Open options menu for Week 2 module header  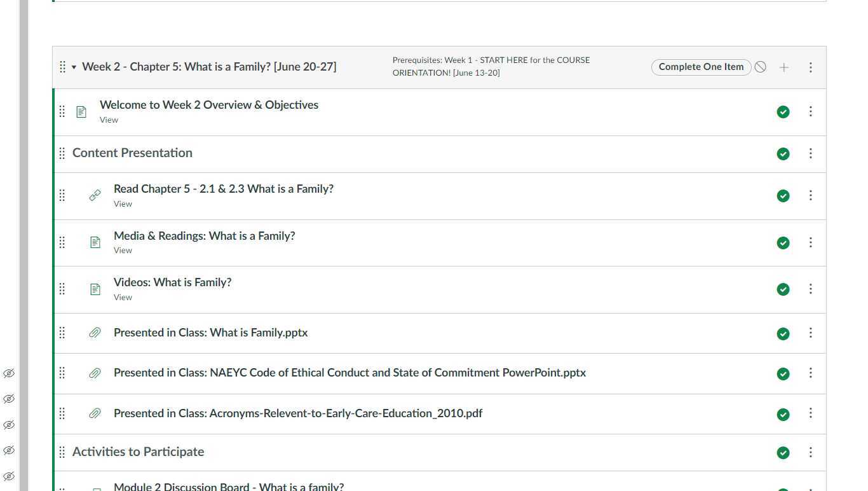(x=810, y=67)
